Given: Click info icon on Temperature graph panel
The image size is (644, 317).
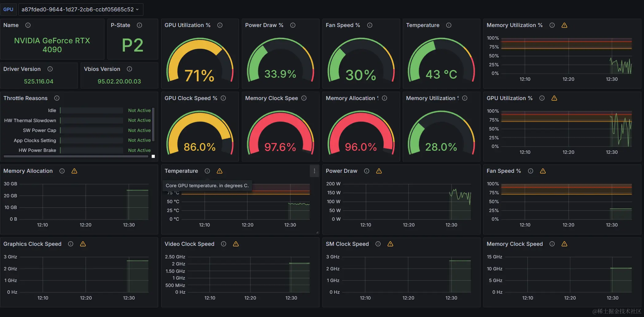Looking at the screenshot, I should [x=207, y=171].
